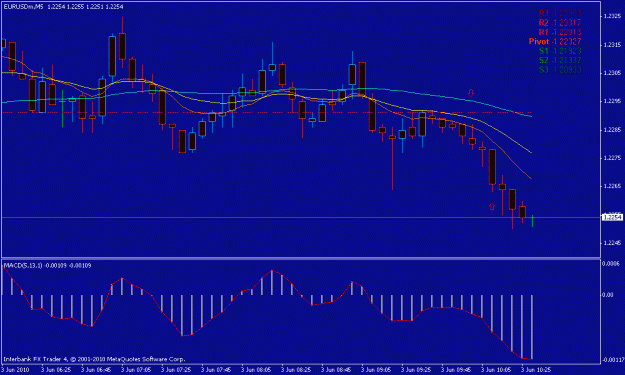Click the 3 Jun 10:05 time label
The image size is (625, 375).
point(497,370)
